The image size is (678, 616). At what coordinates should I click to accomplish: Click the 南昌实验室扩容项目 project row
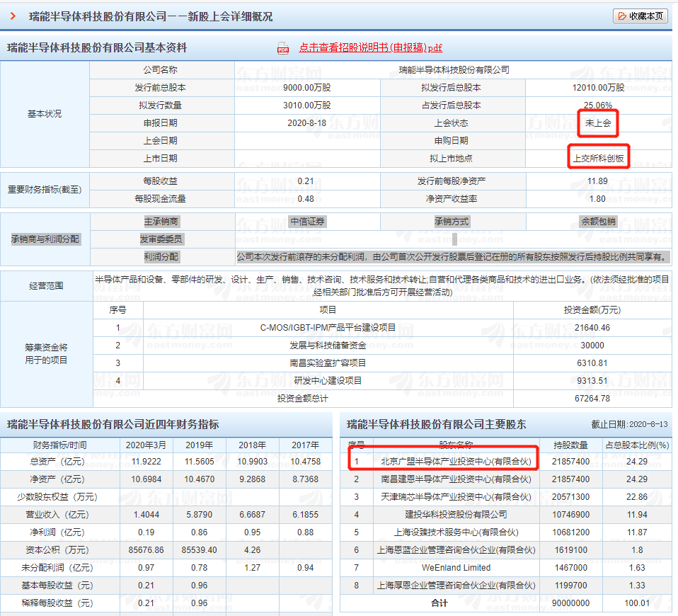[x=328, y=363]
